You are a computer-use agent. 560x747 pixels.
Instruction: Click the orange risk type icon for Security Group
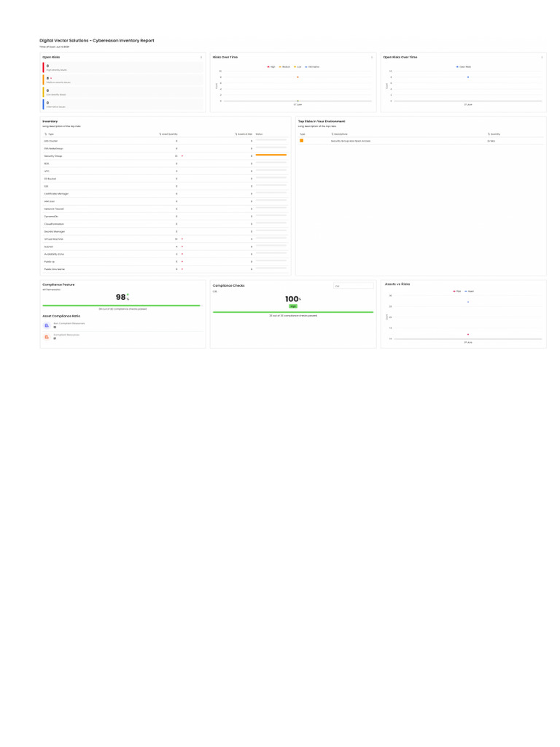pyautogui.click(x=301, y=141)
